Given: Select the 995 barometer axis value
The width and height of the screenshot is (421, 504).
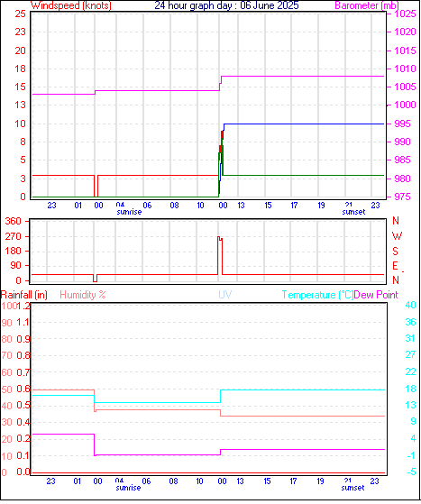Looking at the screenshot, I should pos(402,124).
